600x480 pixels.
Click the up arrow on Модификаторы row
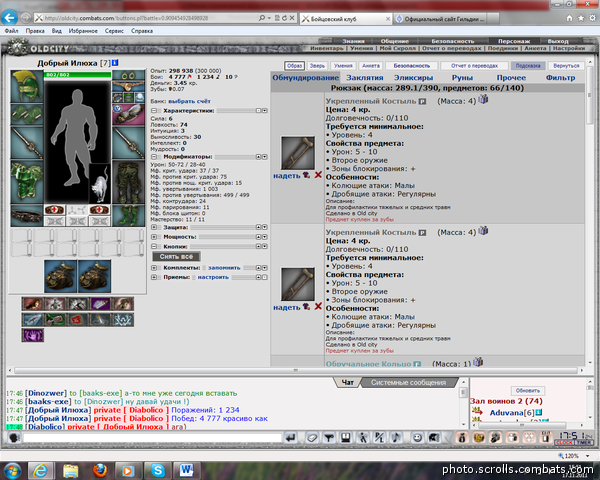point(258,157)
